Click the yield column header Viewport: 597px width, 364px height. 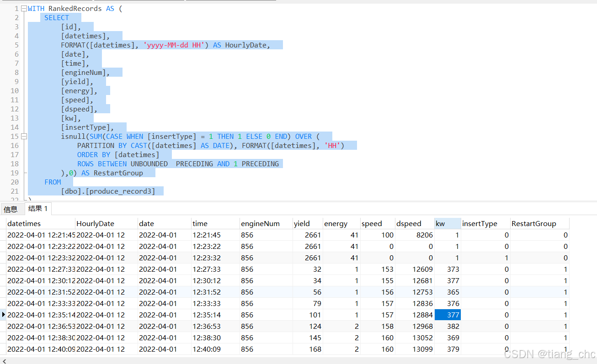point(308,224)
